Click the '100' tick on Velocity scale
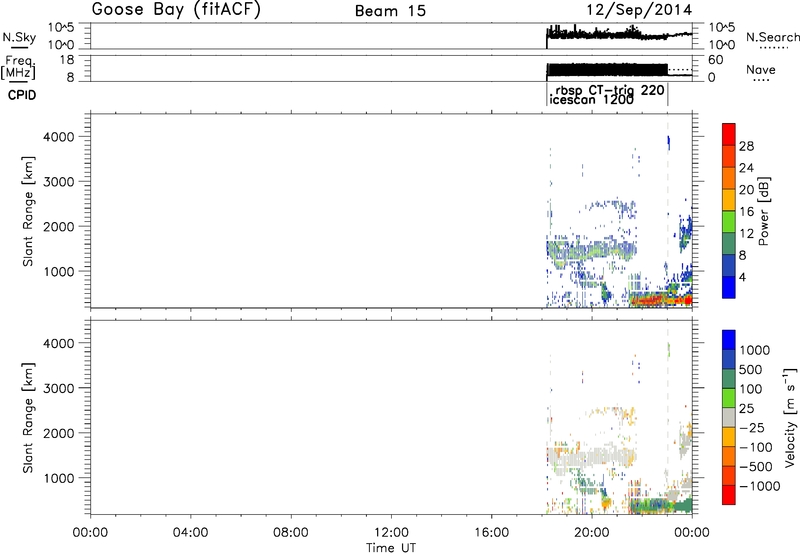The height and width of the screenshot is (554, 800). (751, 389)
